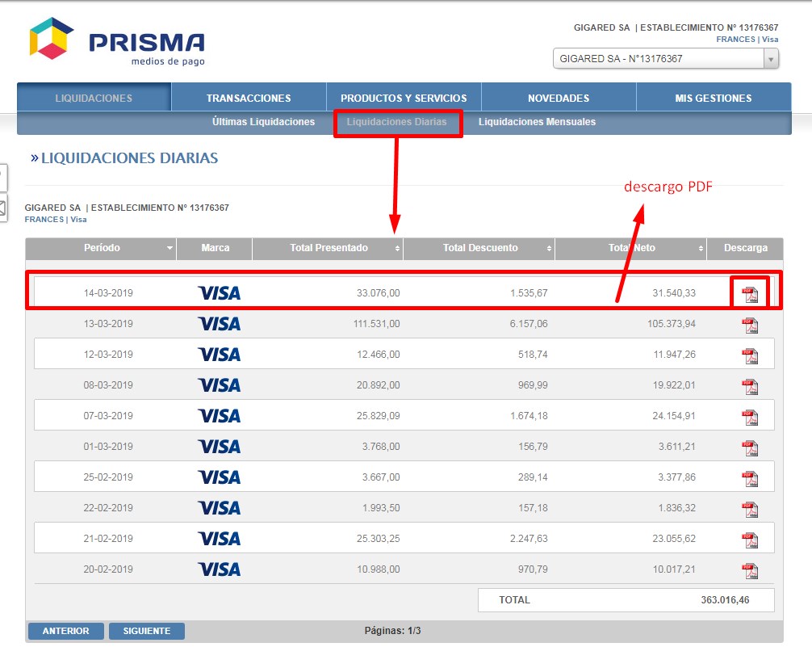Download PDF for 08-03-2019 settlement
The width and height of the screenshot is (812, 668).
pyautogui.click(x=750, y=386)
